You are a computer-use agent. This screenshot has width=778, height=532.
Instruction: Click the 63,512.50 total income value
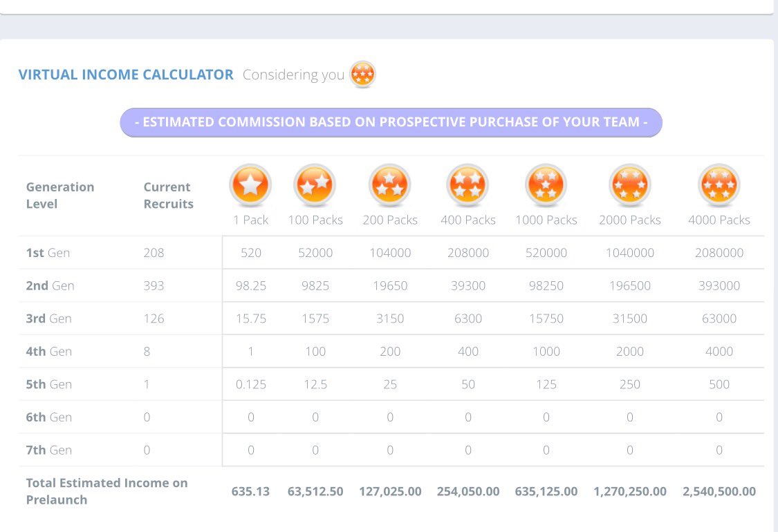(x=315, y=491)
